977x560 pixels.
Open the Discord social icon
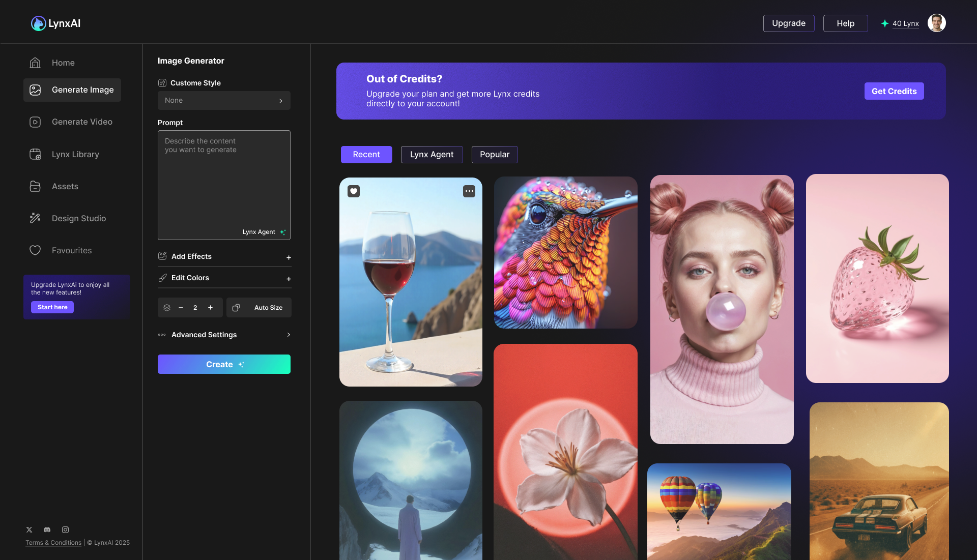point(47,529)
